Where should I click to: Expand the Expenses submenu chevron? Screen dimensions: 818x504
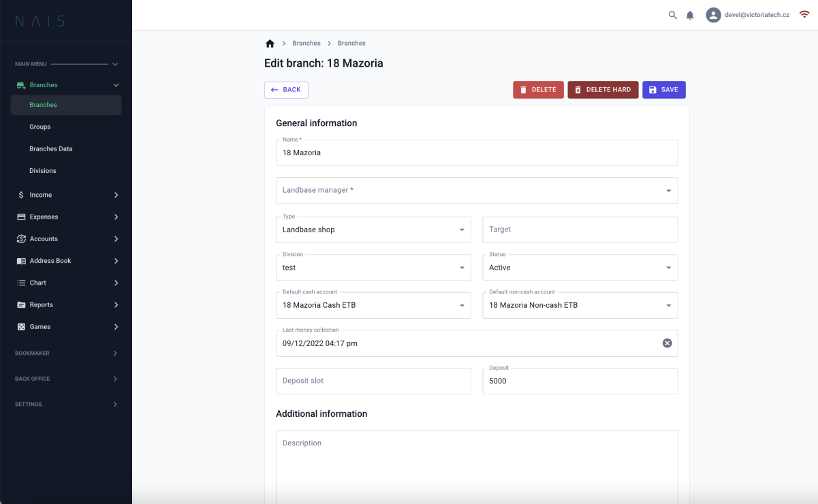pyautogui.click(x=116, y=217)
